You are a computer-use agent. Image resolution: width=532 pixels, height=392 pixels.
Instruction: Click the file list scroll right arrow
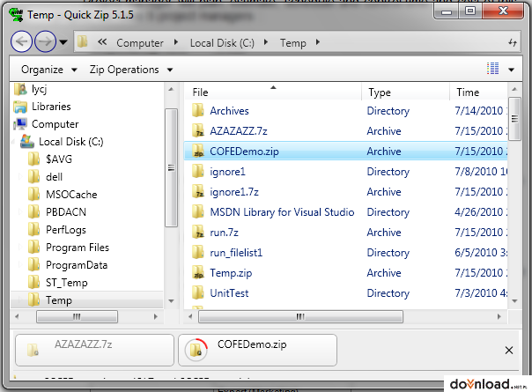[499, 316]
